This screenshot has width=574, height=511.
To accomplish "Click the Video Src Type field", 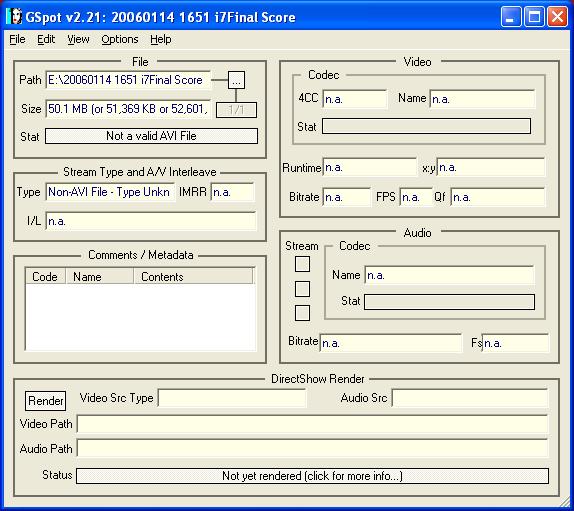I will coord(232,398).
